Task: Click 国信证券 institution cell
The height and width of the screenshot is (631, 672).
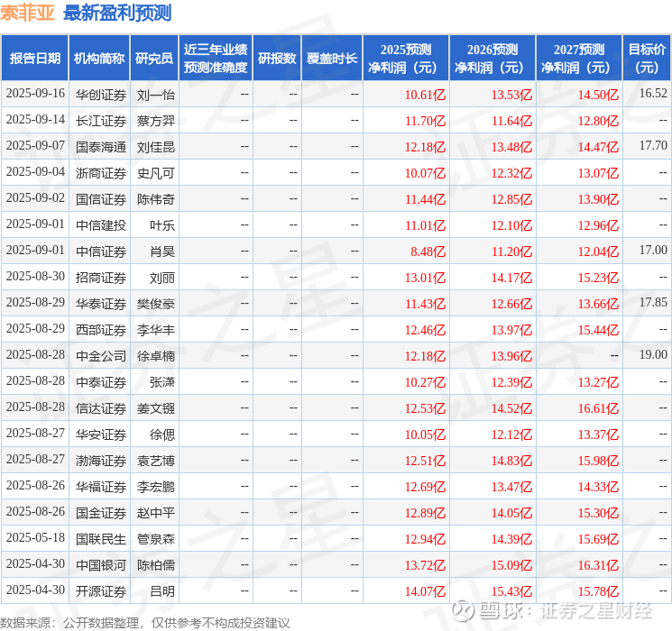Action: [x=101, y=199]
